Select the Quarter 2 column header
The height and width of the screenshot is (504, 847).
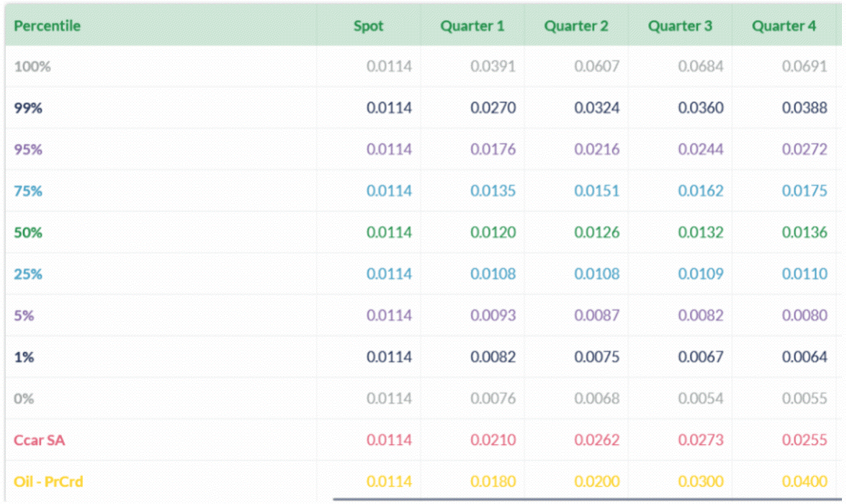(576, 26)
